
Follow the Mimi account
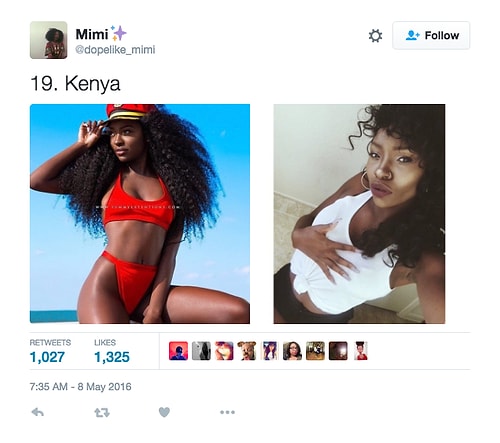(431, 35)
